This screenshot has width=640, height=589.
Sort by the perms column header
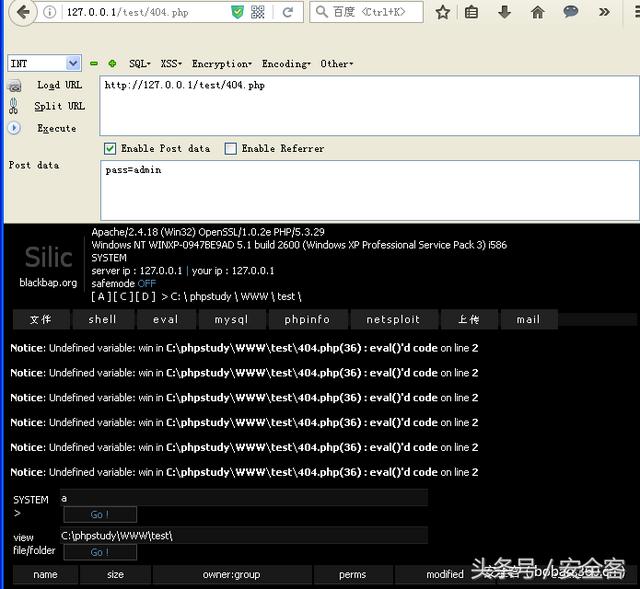pos(353,574)
